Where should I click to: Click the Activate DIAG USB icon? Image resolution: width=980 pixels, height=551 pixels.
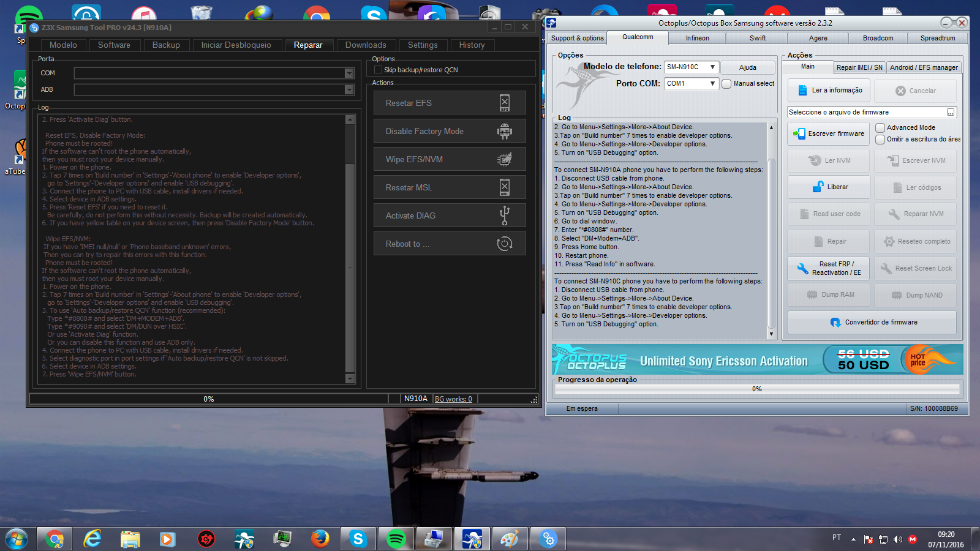tap(505, 216)
